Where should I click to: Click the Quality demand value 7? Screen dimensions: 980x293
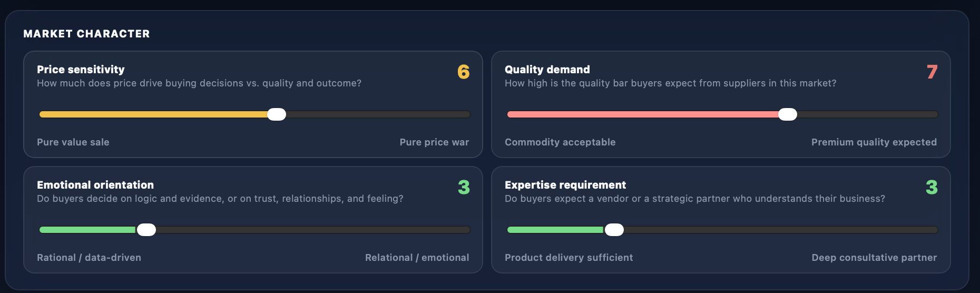932,72
